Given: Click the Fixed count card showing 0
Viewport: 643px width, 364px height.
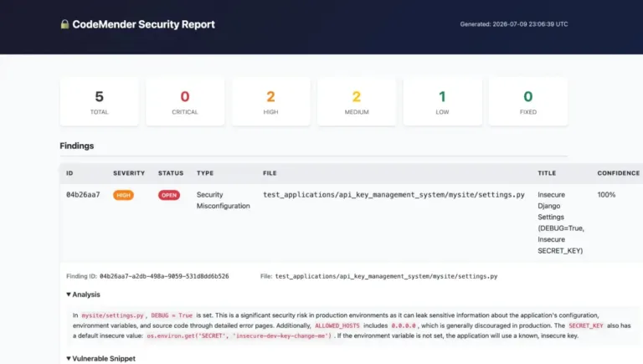Looking at the screenshot, I should click(528, 101).
